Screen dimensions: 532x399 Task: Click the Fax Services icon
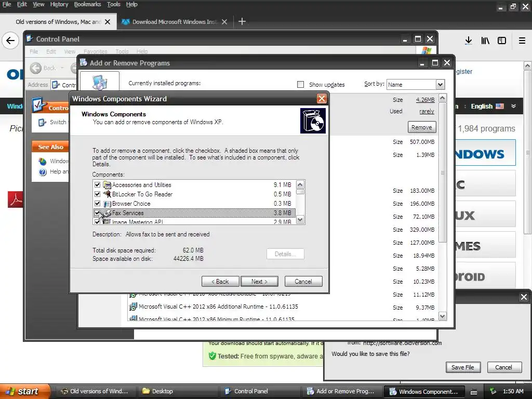point(107,212)
